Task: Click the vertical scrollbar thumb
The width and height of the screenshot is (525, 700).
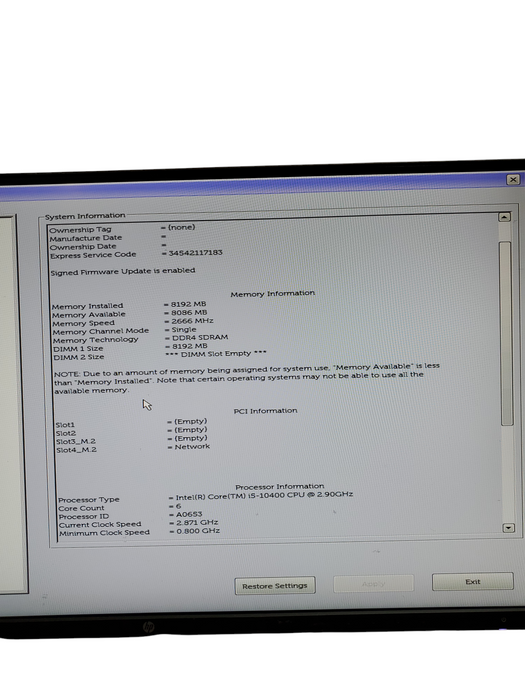Action: (x=506, y=333)
